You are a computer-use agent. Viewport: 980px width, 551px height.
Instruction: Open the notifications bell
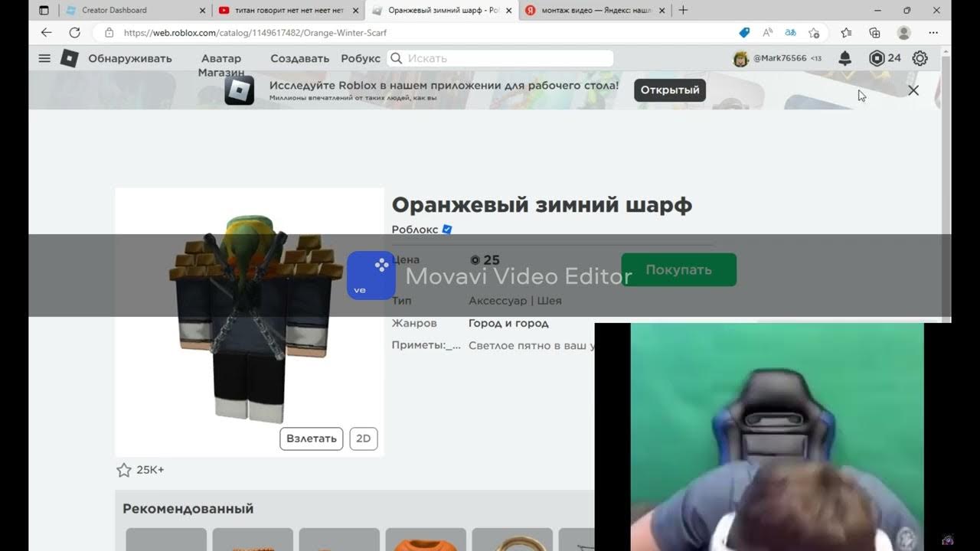point(845,58)
